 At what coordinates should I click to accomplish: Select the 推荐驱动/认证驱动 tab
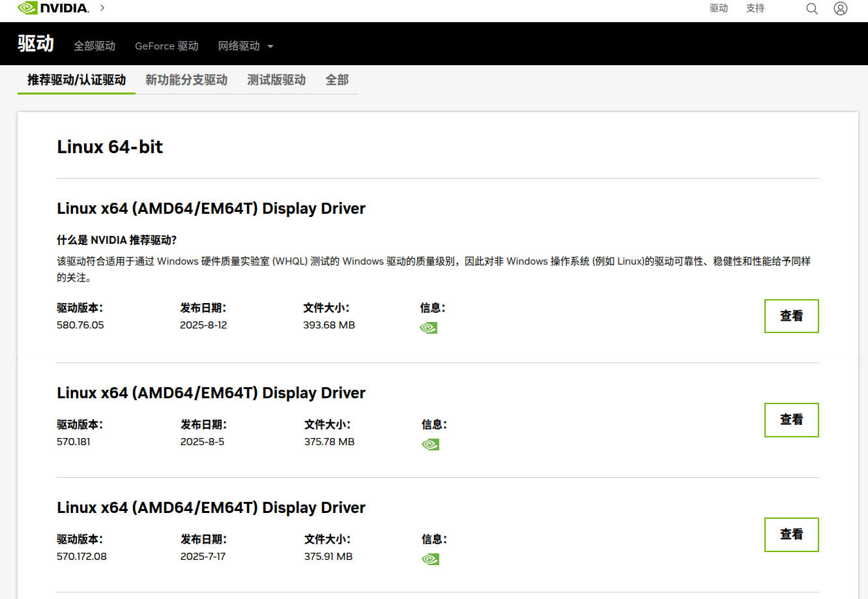[x=76, y=80]
